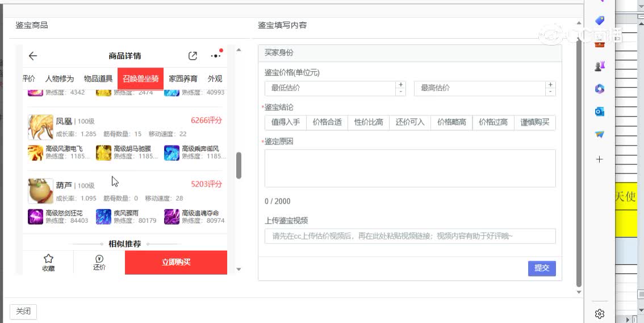Open the share icon in product header
Image resolution: width=644 pixels, height=323 pixels.
coord(193,56)
